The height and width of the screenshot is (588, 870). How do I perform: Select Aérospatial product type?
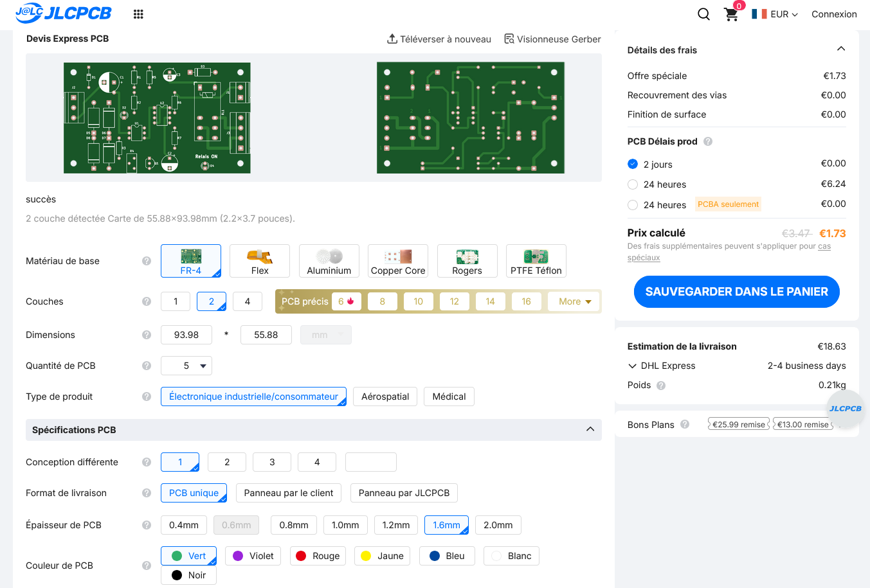tap(385, 396)
